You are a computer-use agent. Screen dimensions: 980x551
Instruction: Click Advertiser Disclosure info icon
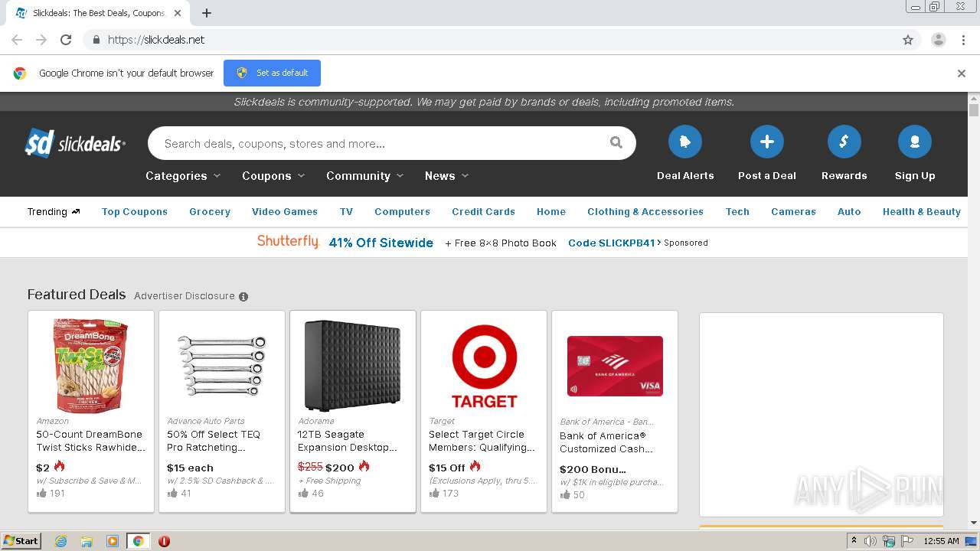tap(243, 296)
